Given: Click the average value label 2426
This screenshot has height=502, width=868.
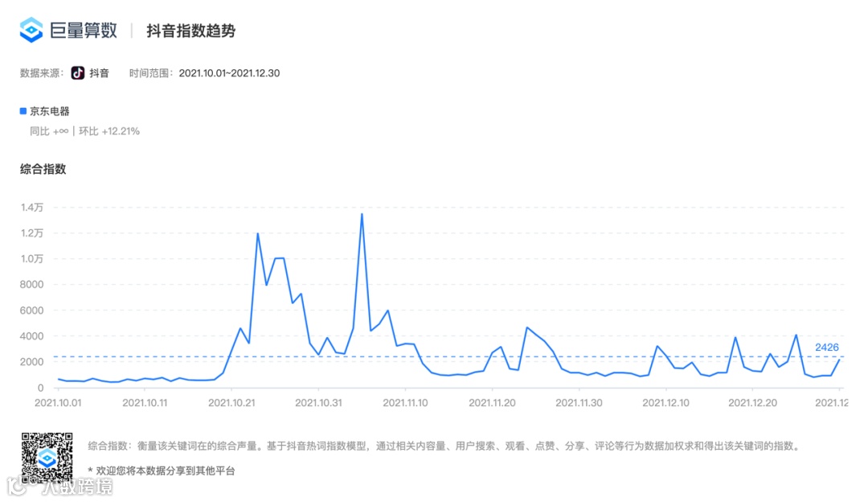Looking at the screenshot, I should click(826, 347).
